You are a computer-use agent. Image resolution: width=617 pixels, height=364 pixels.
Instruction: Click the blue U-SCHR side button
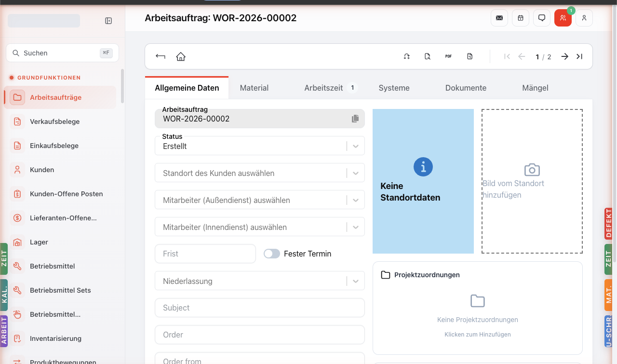point(608,331)
